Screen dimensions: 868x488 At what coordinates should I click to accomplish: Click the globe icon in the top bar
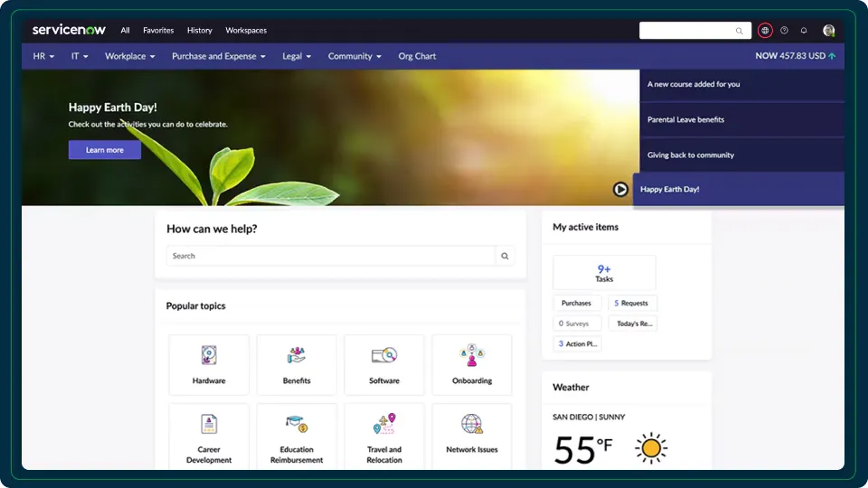point(765,31)
